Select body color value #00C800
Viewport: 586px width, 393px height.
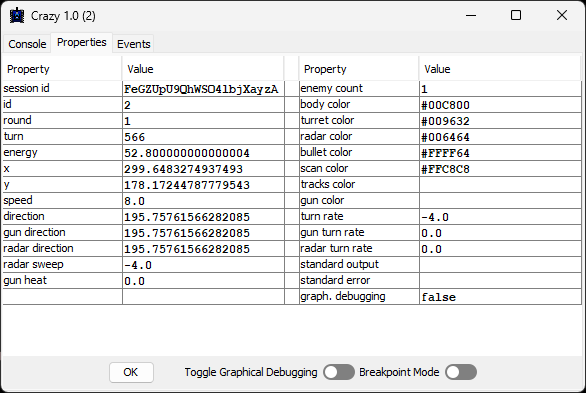pyautogui.click(x=500, y=105)
